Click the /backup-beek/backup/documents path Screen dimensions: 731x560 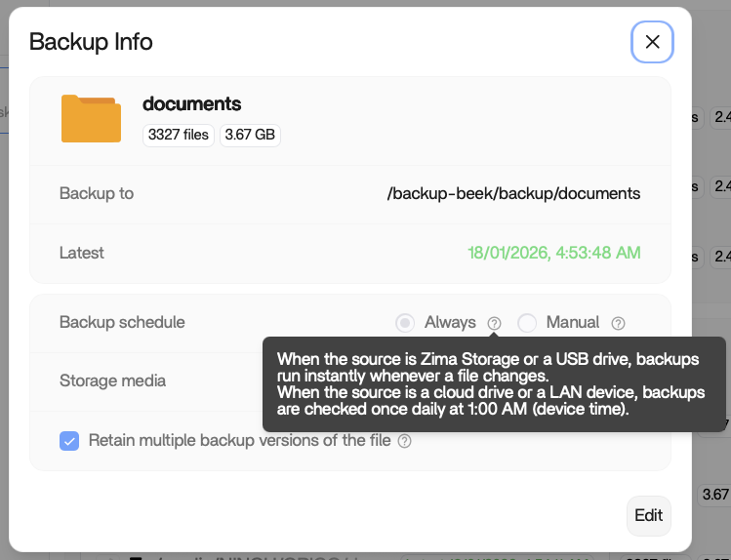click(x=513, y=193)
